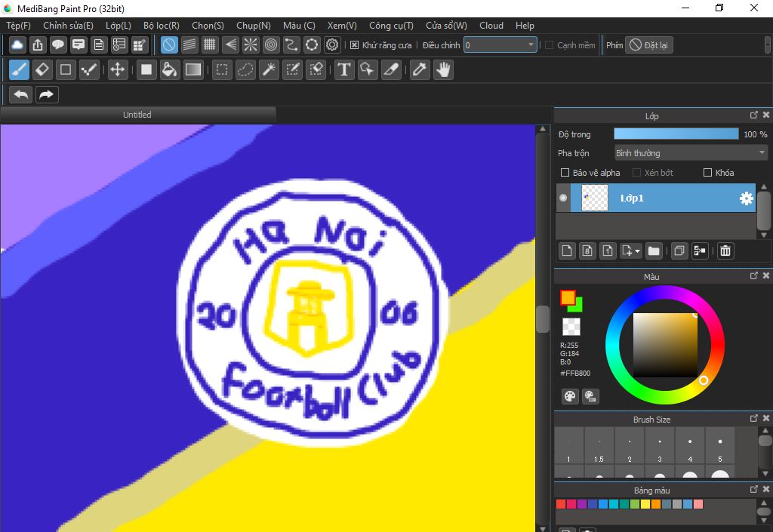Toggle Khử răng cưa checkbox
This screenshot has height=532, width=773.
click(354, 45)
